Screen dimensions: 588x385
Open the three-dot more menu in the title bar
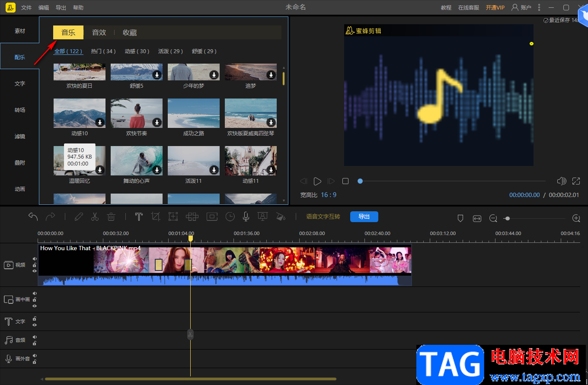pos(539,7)
